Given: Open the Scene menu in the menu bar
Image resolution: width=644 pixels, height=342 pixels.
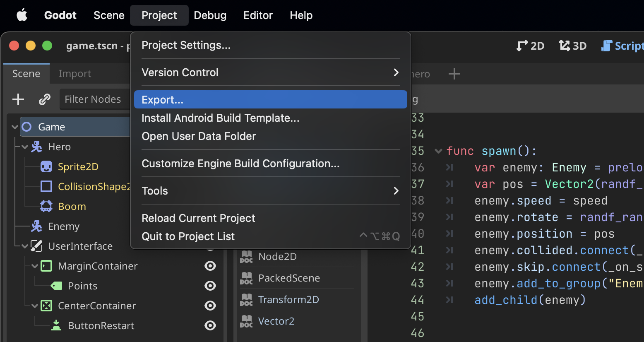Looking at the screenshot, I should point(109,15).
